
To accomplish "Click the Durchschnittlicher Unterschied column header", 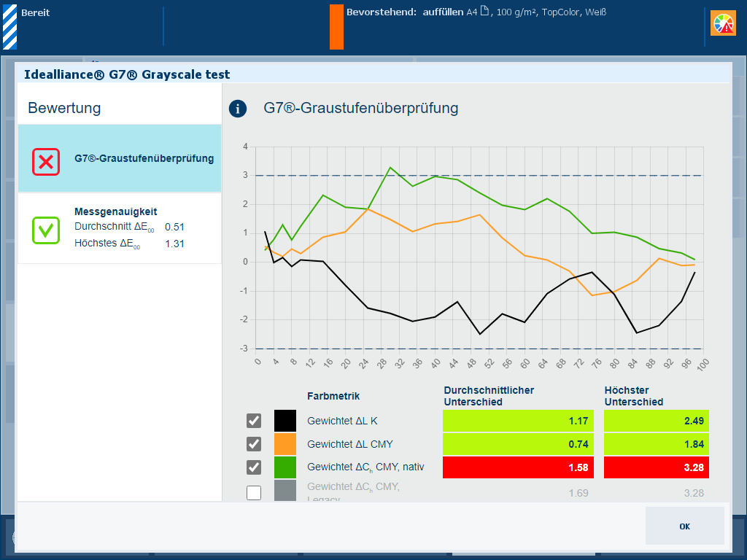I will pyautogui.click(x=489, y=396).
